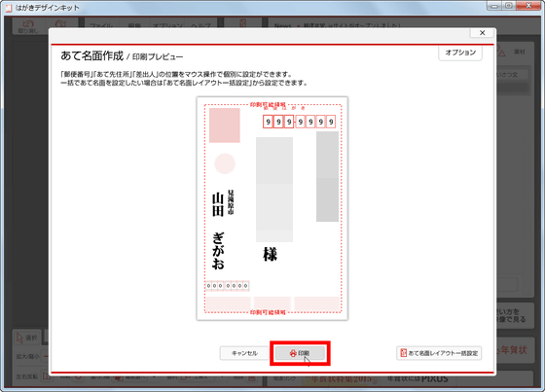The height and width of the screenshot is (392, 545).
Task: Open the ファイル menu in main window
Action: pyautogui.click(x=101, y=26)
